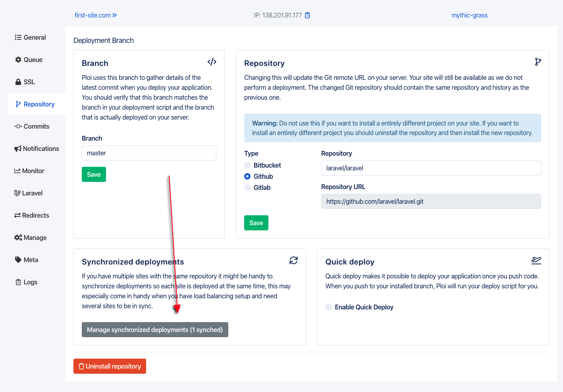
Task: Click the trash icon on Uninstall repository
Action: point(81,366)
